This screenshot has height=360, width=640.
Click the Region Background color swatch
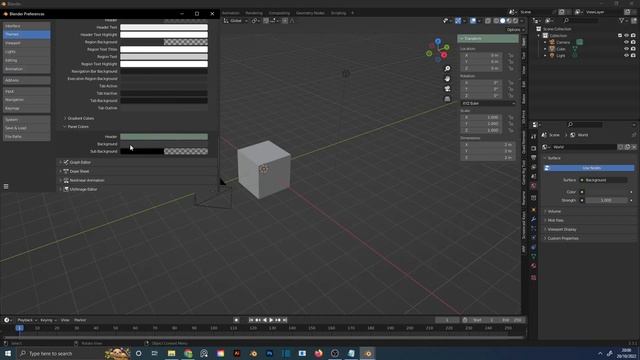point(164,42)
